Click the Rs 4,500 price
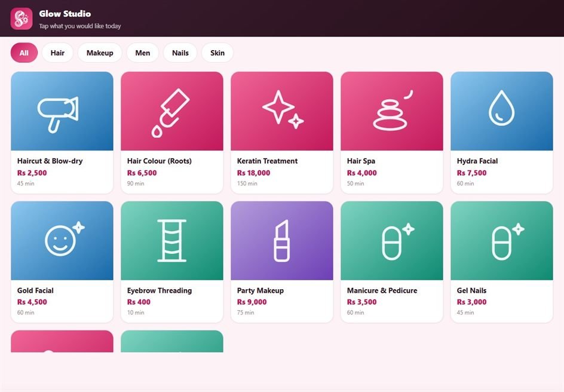This screenshot has width=564, height=392. tap(32, 302)
